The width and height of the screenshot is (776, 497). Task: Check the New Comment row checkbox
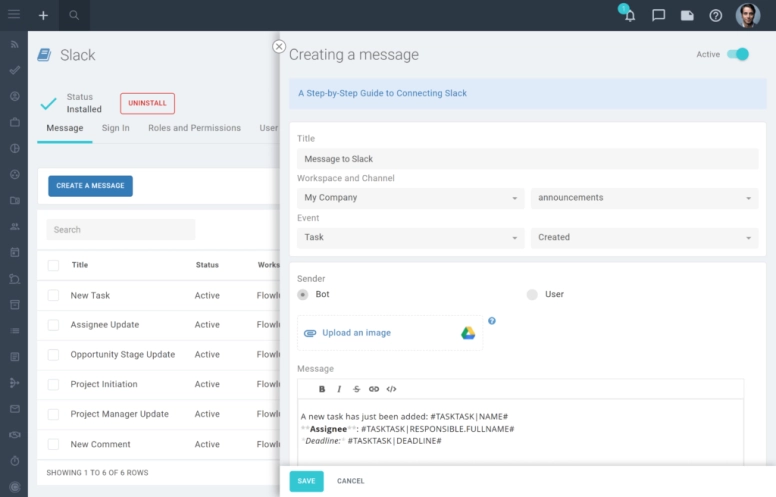pos(53,445)
